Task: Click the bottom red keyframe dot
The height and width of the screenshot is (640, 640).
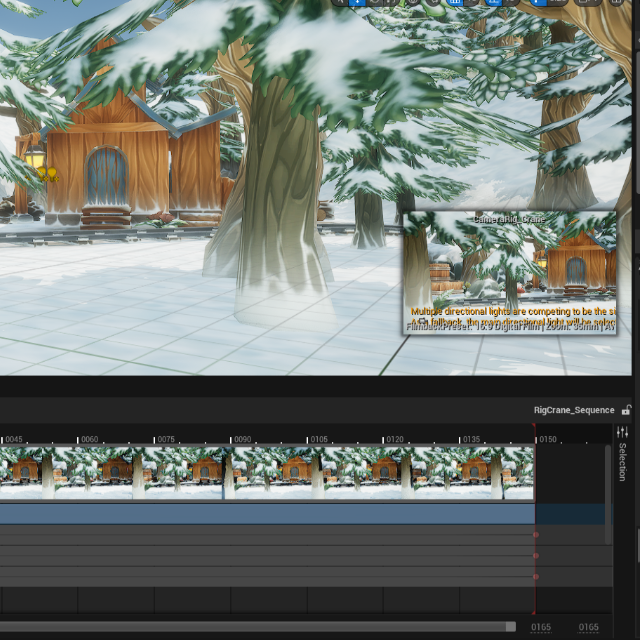Action: pyautogui.click(x=536, y=577)
